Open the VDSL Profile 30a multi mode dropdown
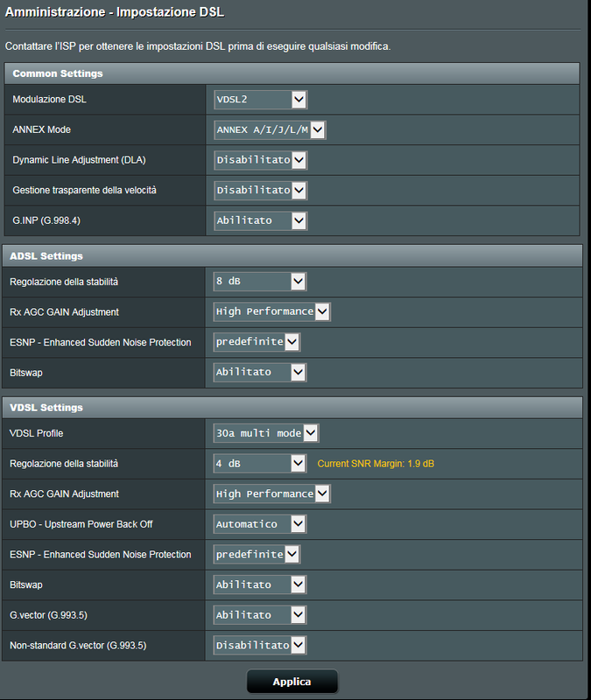This screenshot has height=700, width=591. (266, 433)
